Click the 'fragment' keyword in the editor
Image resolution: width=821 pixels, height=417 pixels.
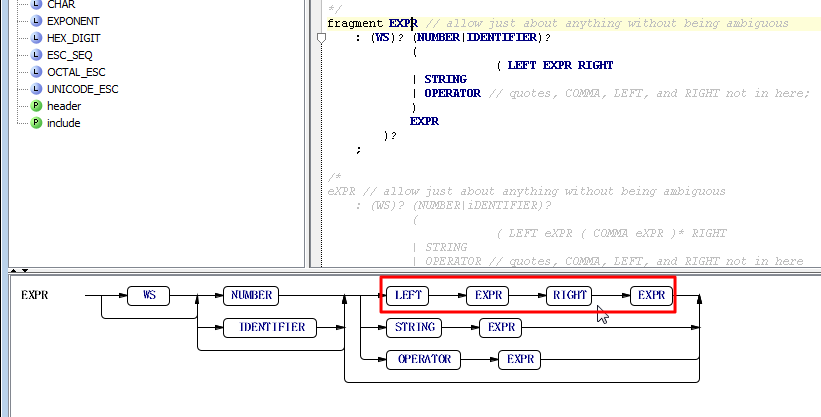[355, 24]
